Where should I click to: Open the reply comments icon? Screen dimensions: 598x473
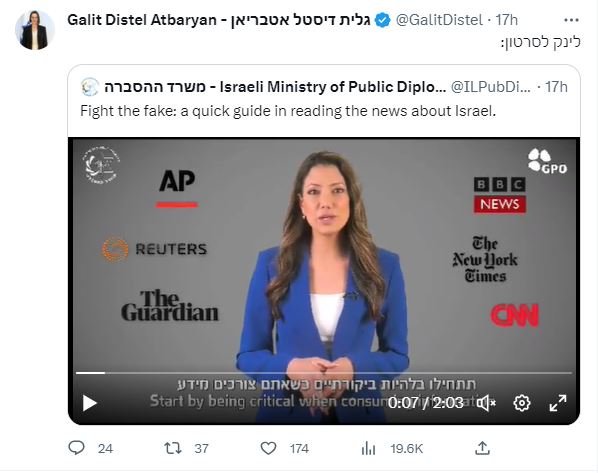pos(76,448)
